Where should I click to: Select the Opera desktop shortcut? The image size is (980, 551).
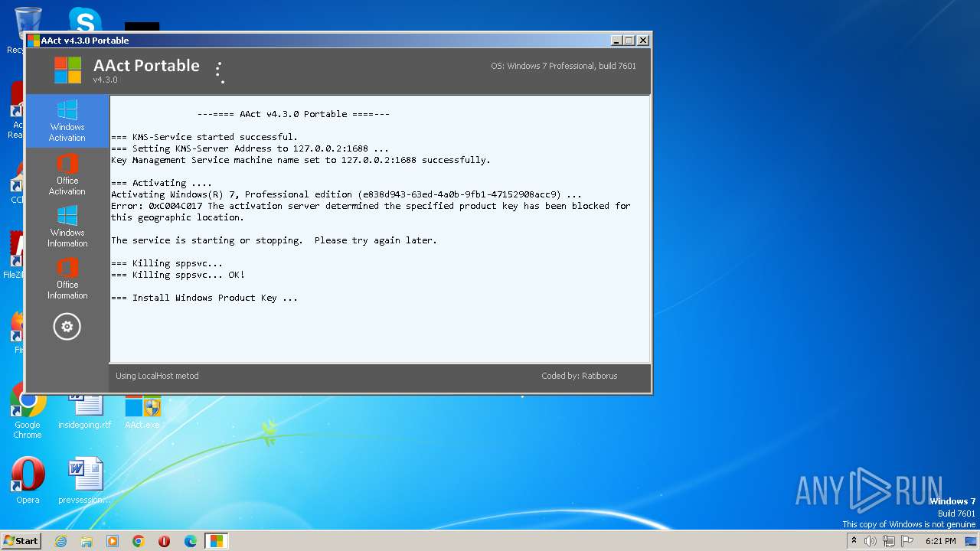(x=28, y=481)
